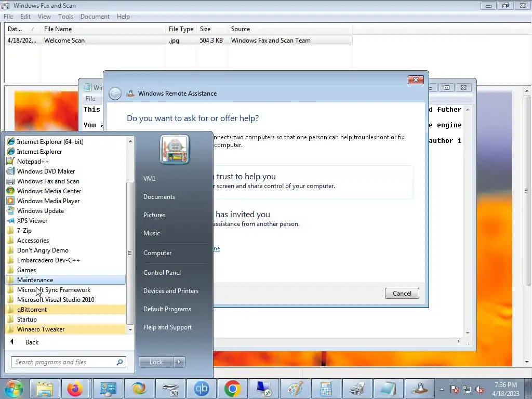Click back arrow in Remote Assistance dialog
The image size is (532, 399).
(x=115, y=94)
